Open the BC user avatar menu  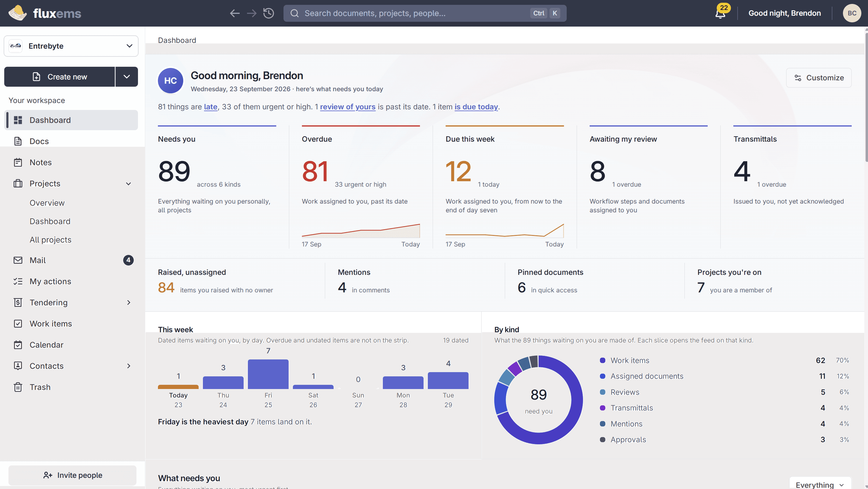(852, 13)
